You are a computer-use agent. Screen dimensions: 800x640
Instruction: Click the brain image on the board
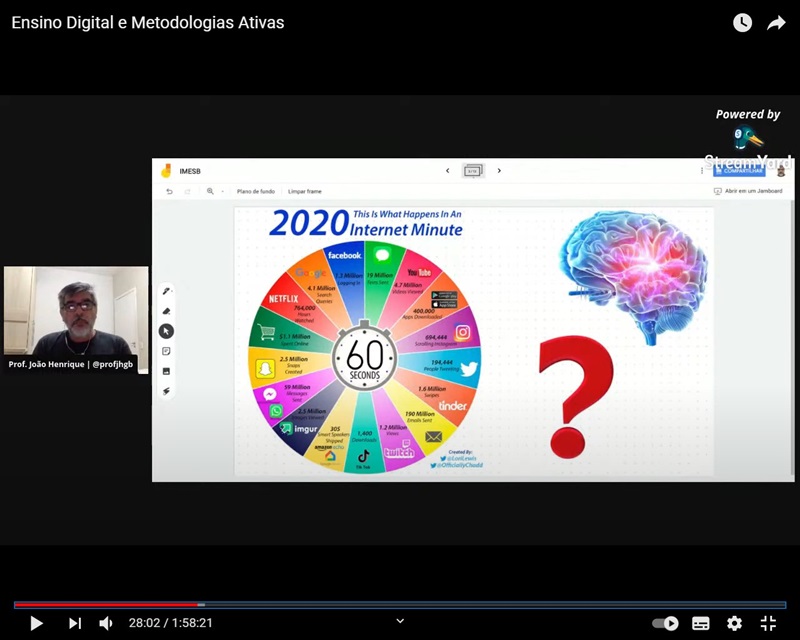coord(633,277)
